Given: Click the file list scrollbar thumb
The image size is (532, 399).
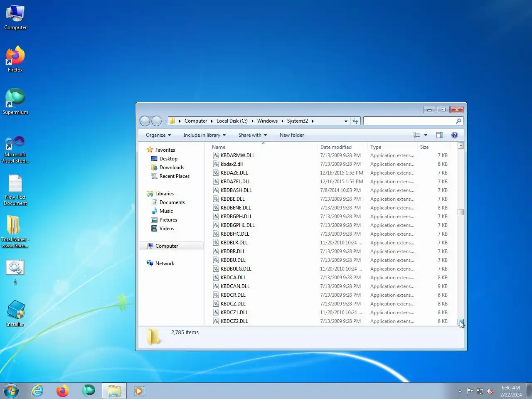Looking at the screenshot, I should click(461, 212).
